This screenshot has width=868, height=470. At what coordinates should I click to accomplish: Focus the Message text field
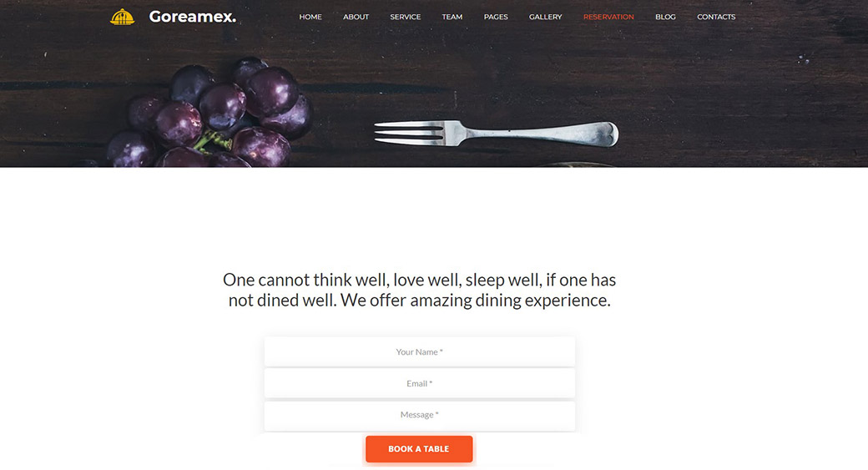[420, 415]
